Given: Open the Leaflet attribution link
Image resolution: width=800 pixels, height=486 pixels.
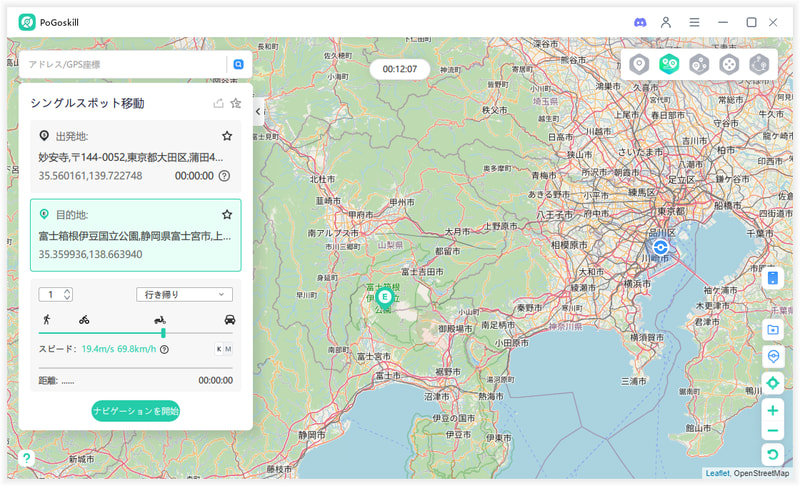Looking at the screenshot, I should pos(717,473).
